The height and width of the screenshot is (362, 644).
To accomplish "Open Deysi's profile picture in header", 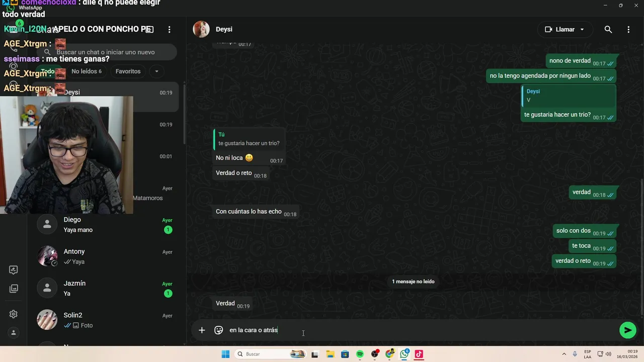I will [x=201, y=30].
